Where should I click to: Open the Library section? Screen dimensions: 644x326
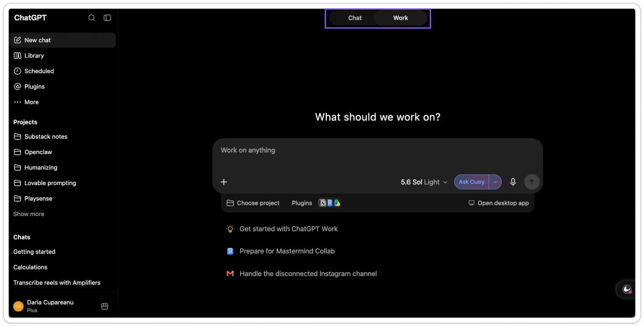coord(62,56)
